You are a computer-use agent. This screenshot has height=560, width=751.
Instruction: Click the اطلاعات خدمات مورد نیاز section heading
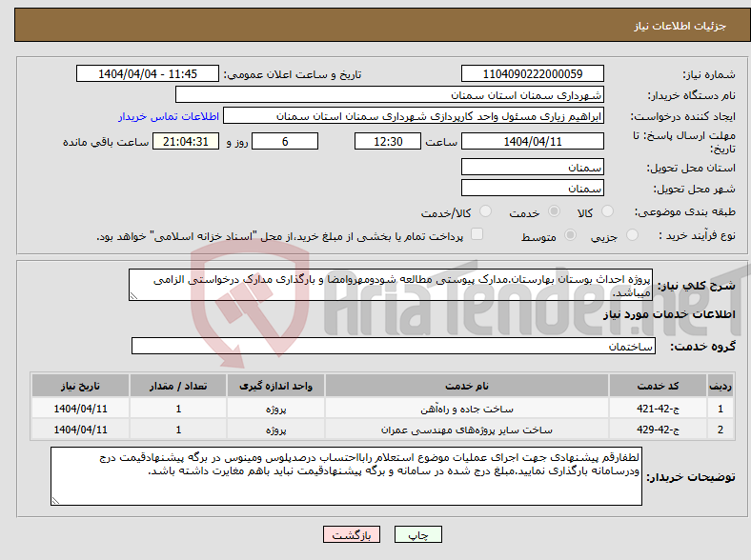(x=669, y=314)
